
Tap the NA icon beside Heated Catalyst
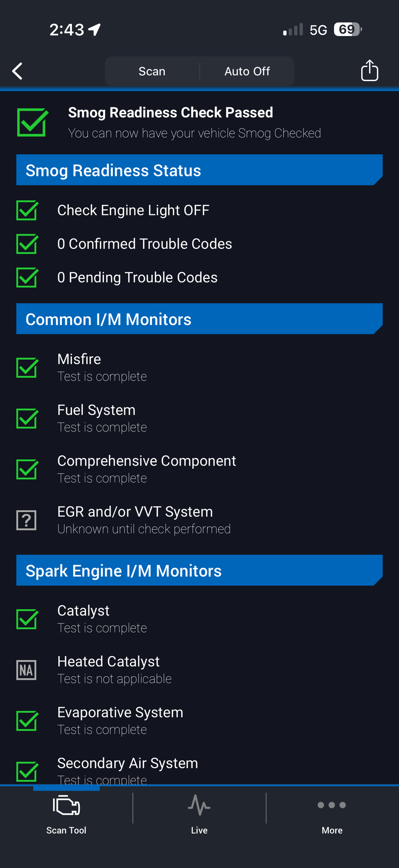(x=26, y=670)
